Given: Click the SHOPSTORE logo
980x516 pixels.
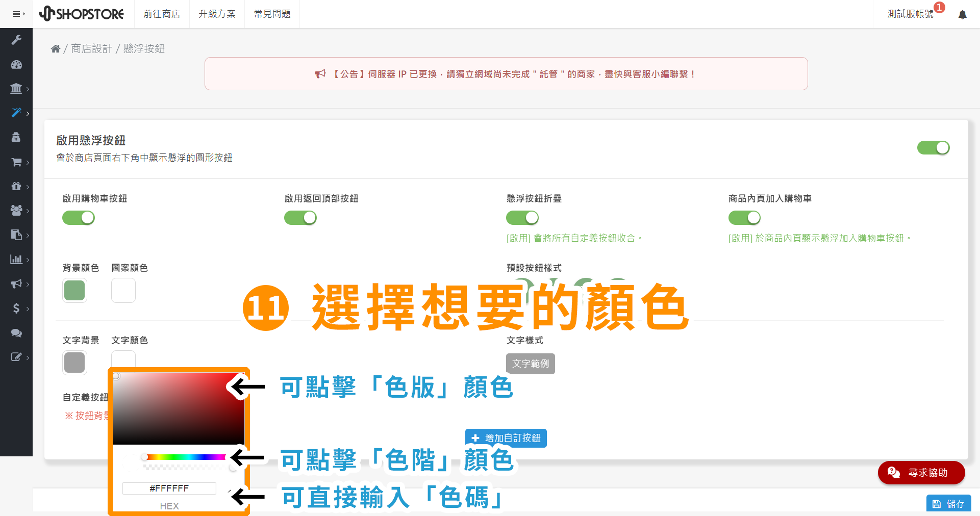Looking at the screenshot, I should 82,14.
